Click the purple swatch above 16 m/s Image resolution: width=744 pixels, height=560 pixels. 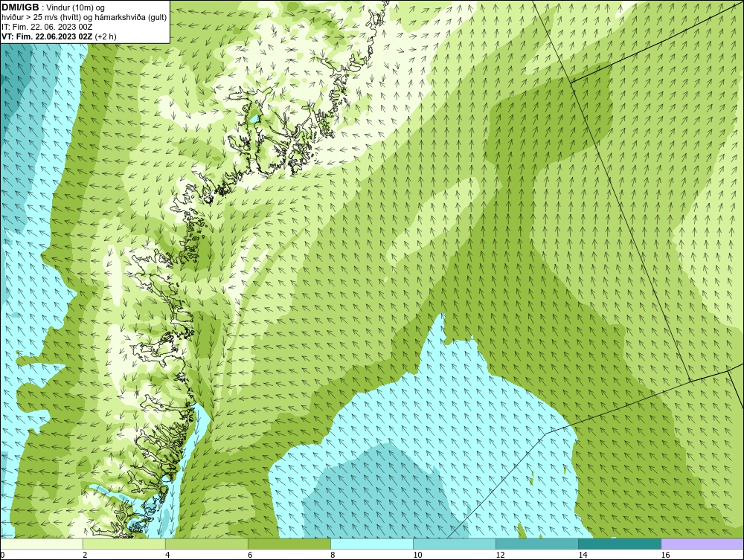click(702, 544)
